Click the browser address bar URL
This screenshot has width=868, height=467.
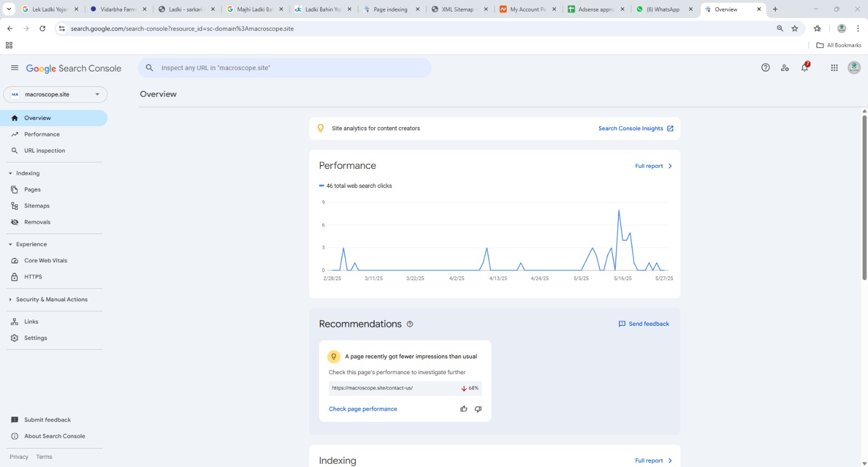tap(182, 29)
